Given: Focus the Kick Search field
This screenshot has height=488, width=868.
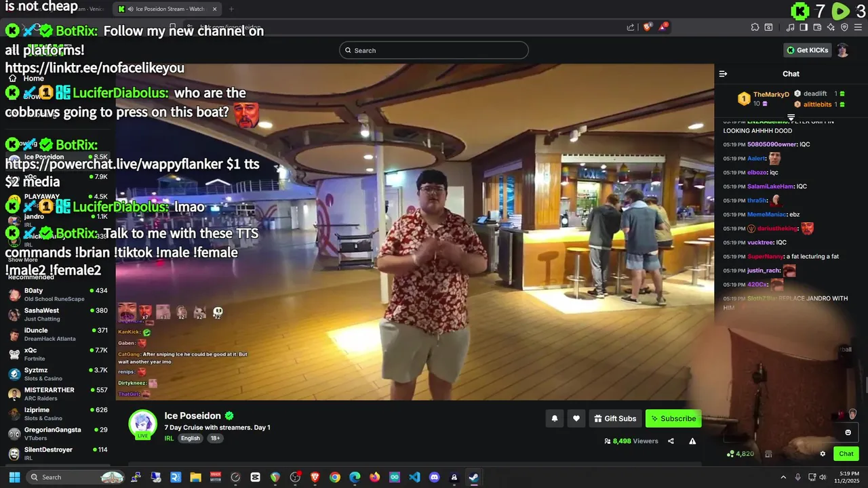Looking at the screenshot, I should (x=434, y=50).
